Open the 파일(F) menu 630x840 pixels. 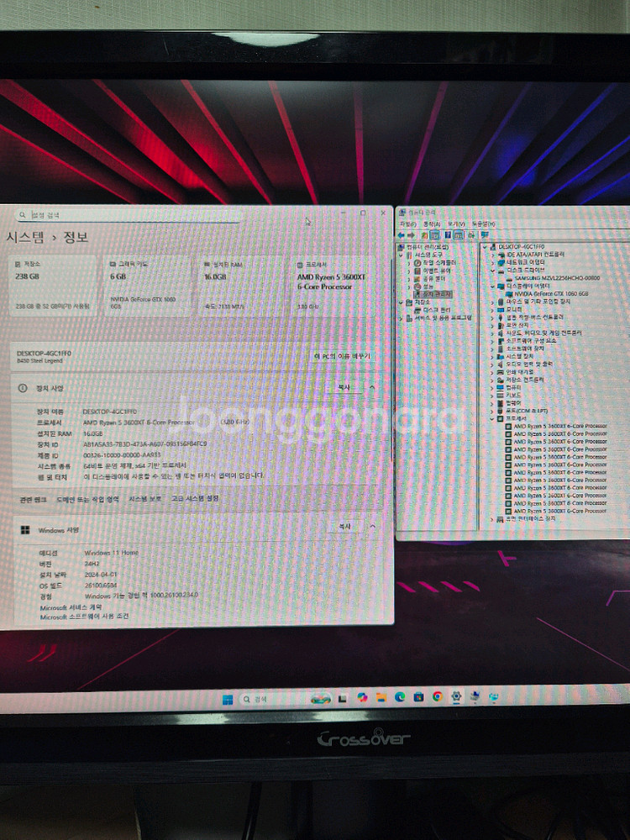(x=407, y=224)
